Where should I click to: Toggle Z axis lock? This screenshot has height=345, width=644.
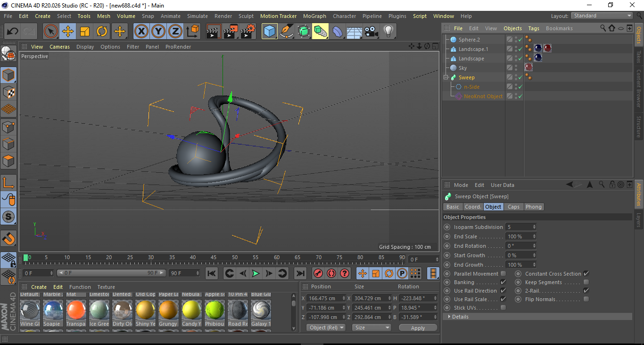pyautogui.click(x=175, y=32)
